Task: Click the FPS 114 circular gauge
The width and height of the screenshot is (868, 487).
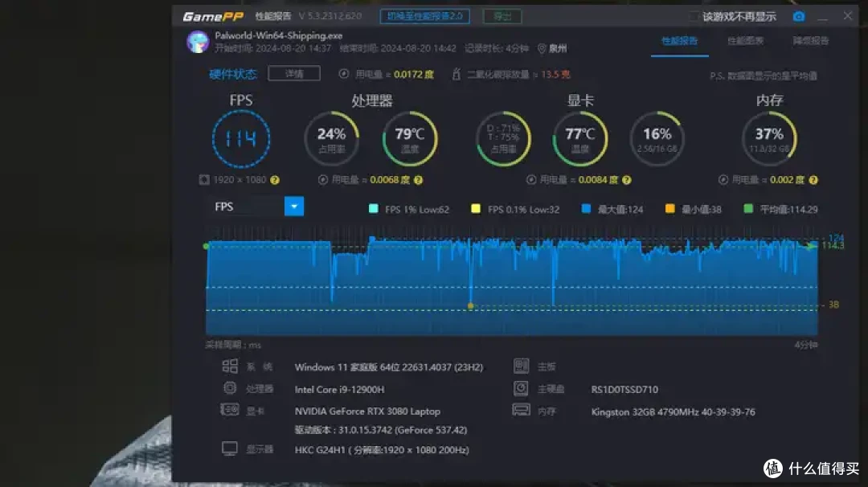Action: click(x=241, y=138)
